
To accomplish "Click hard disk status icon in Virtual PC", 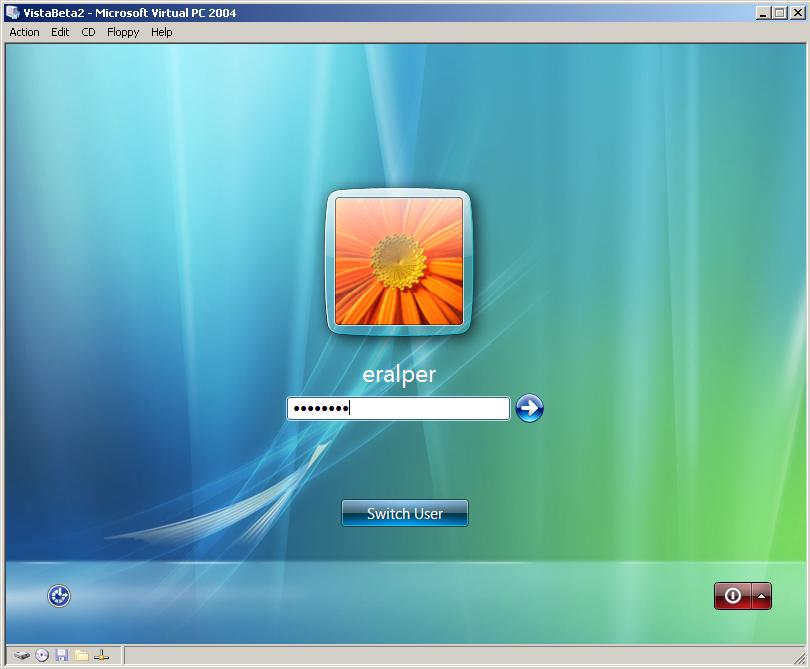I will (x=22, y=656).
